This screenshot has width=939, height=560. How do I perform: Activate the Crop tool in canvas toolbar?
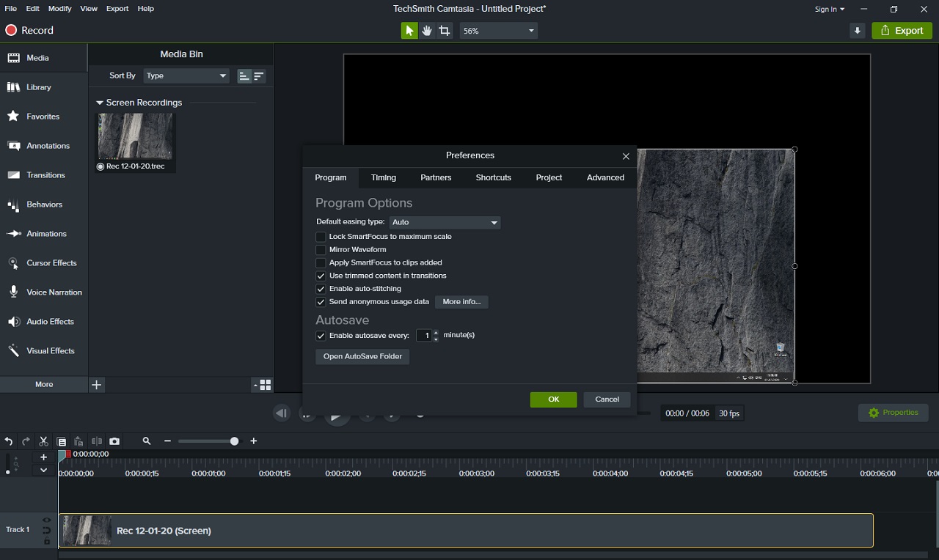445,31
